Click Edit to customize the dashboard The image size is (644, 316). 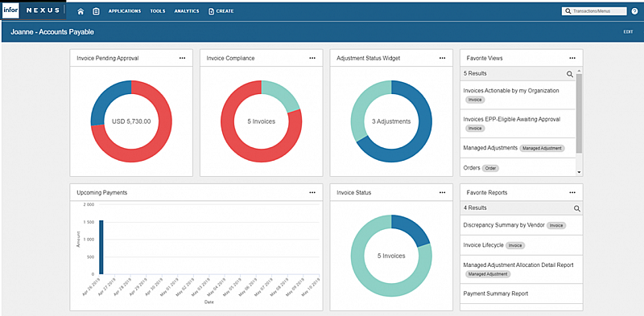(628, 32)
